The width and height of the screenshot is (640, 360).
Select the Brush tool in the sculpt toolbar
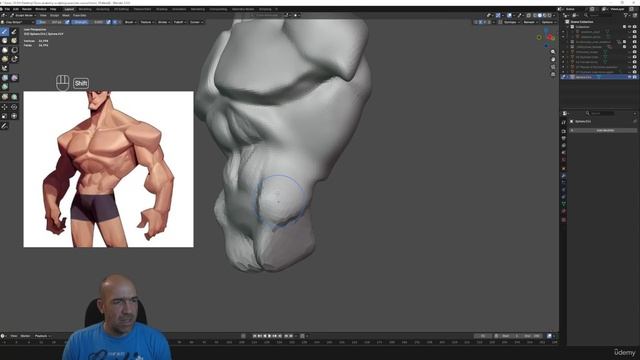click(x=4, y=31)
